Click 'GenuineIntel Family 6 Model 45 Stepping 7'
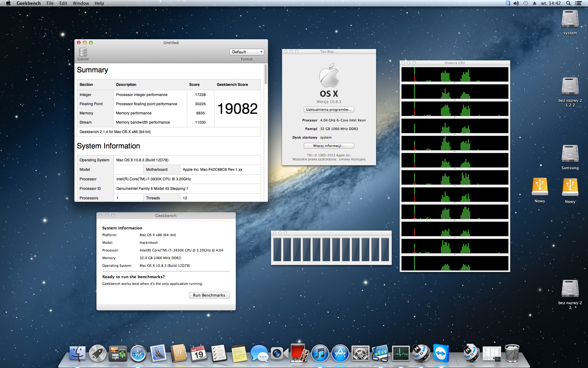The width and height of the screenshot is (588, 368). (152, 189)
